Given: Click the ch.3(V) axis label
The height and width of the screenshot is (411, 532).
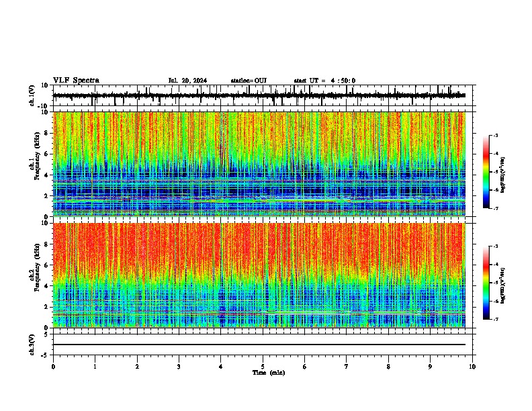Looking at the screenshot, I should [x=32, y=345].
